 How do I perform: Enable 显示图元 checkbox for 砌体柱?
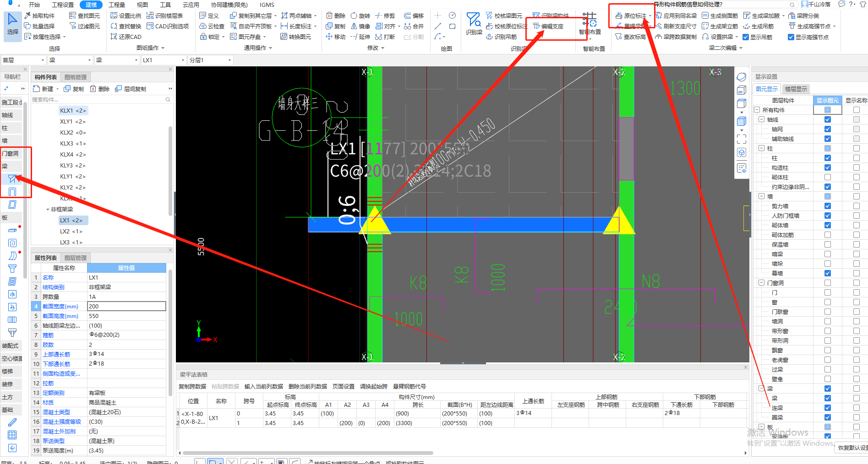point(828,177)
